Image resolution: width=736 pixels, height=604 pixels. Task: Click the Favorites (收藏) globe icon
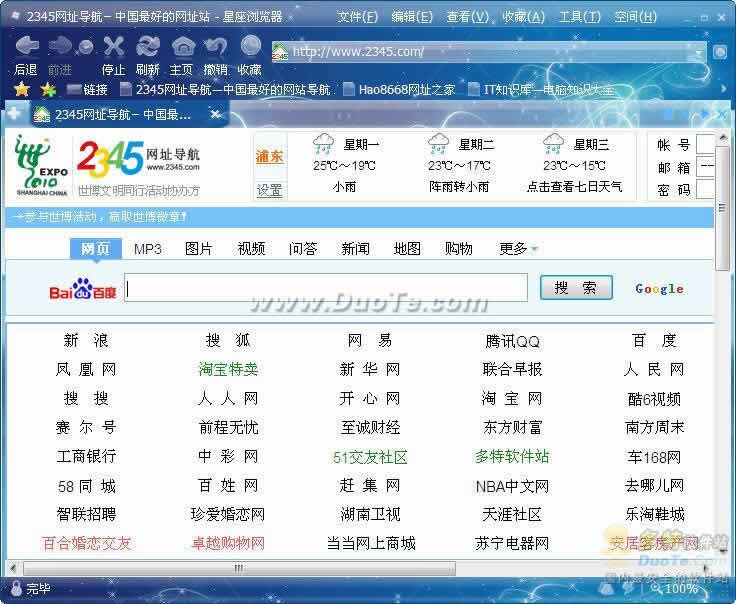coord(251,46)
